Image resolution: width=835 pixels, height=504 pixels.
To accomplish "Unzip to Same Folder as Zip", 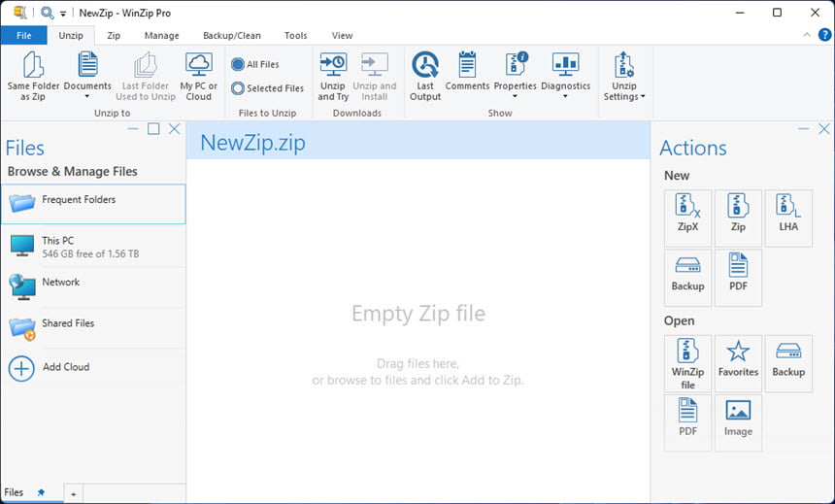I will pos(33,76).
